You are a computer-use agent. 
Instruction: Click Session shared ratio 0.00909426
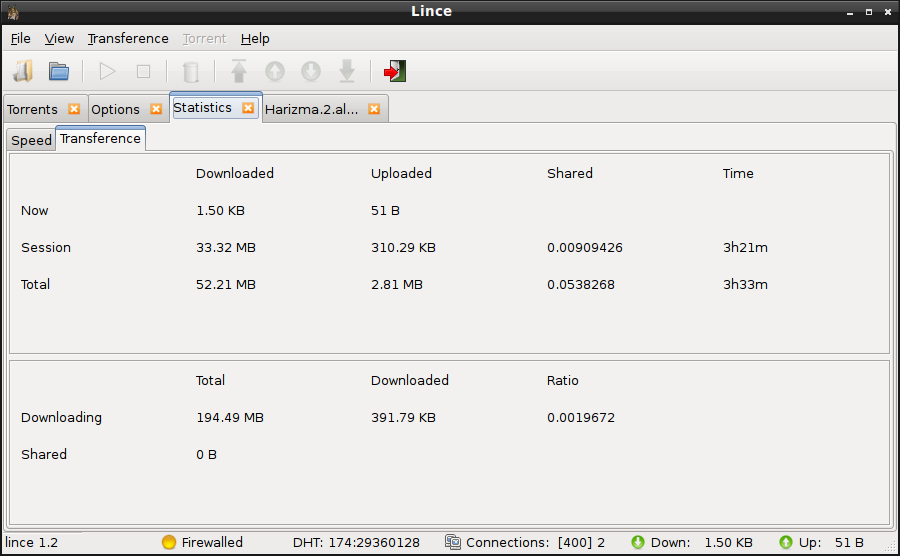pyautogui.click(x=585, y=247)
